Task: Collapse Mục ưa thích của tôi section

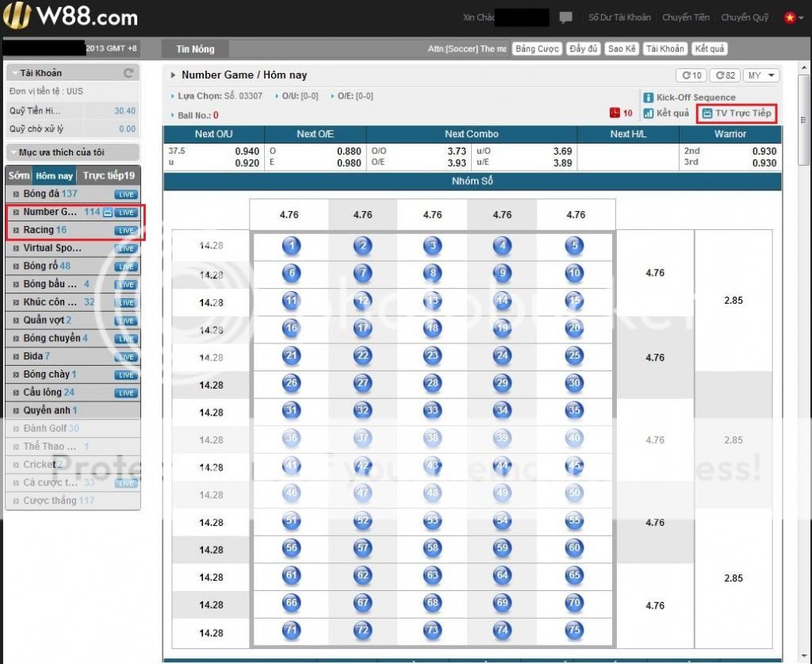Action: pos(13,152)
